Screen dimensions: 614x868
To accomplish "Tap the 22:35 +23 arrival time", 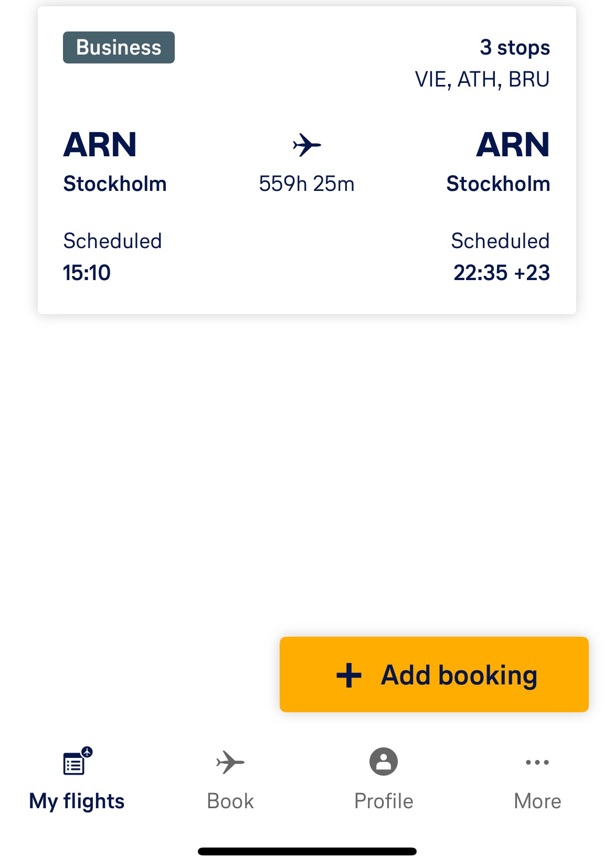I will [502, 273].
